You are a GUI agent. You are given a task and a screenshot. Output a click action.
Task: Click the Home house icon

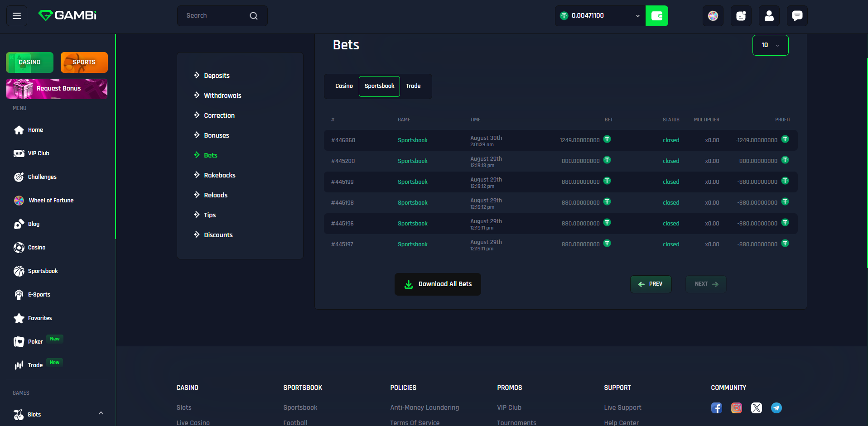tap(19, 130)
